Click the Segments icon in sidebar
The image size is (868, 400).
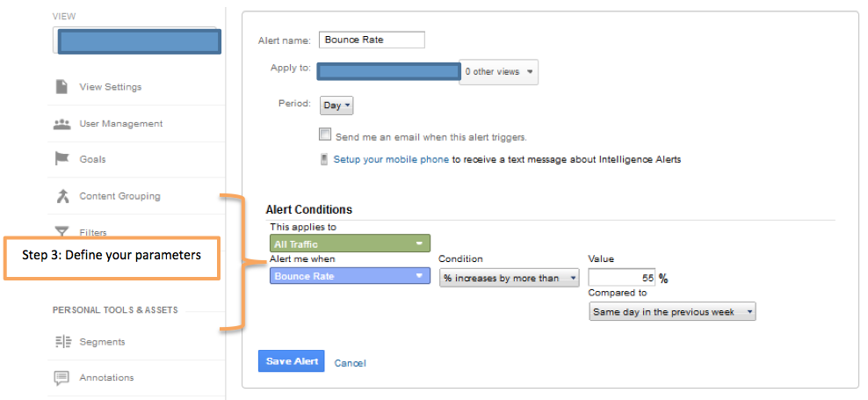(61, 342)
